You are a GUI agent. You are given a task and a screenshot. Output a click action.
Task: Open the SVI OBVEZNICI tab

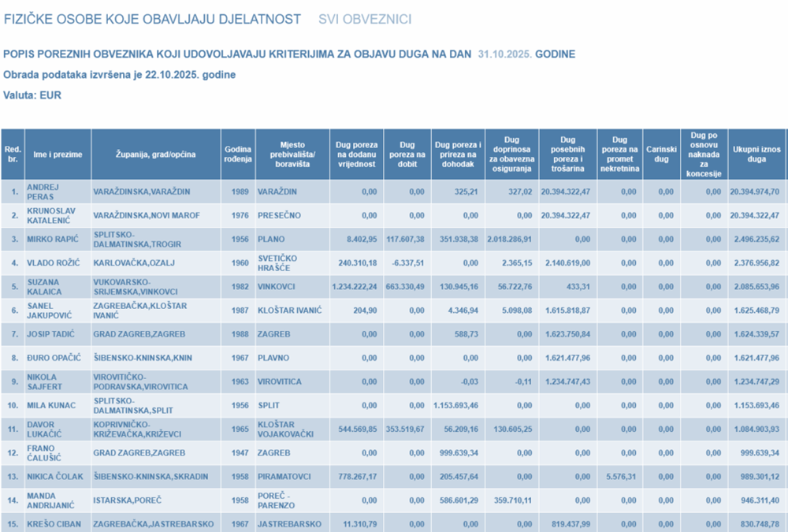[364, 19]
